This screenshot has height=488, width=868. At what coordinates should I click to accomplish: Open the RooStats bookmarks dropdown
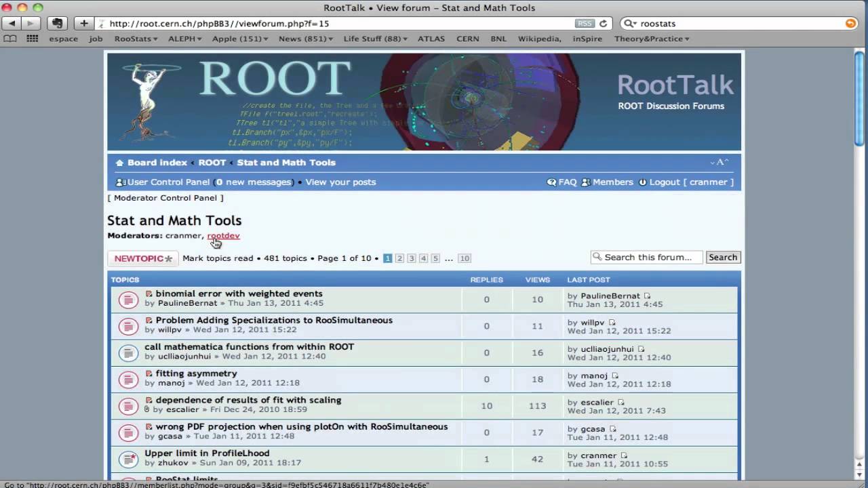point(136,39)
